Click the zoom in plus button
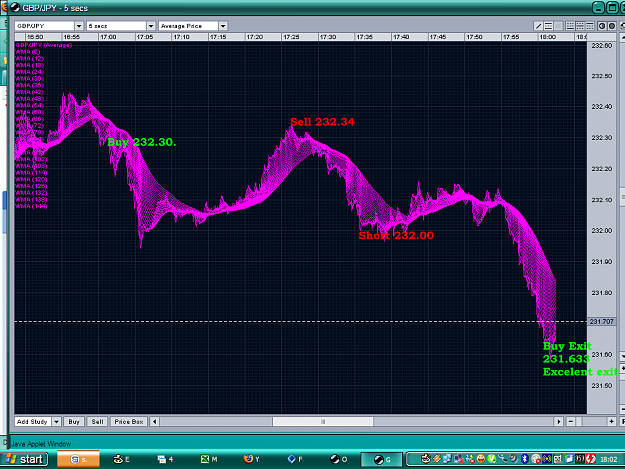This screenshot has width=625, height=469. point(611,422)
